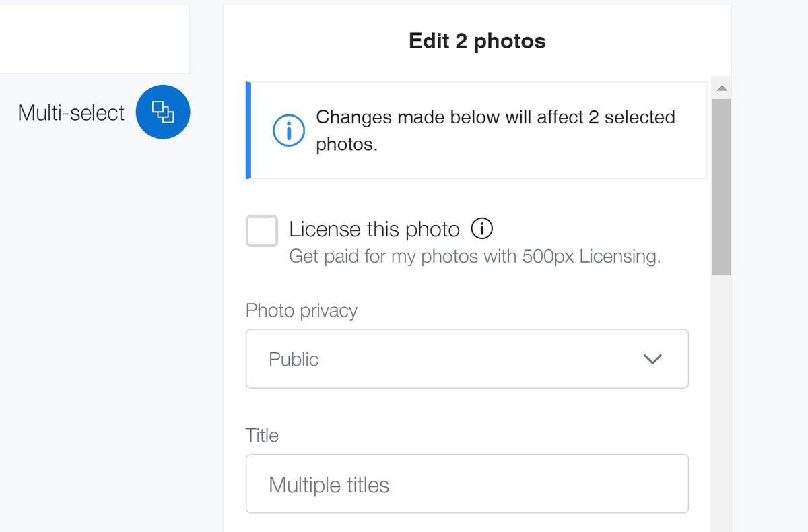The image size is (808, 532).
Task: Click inside the Multiple titles input field
Action: tap(467, 484)
